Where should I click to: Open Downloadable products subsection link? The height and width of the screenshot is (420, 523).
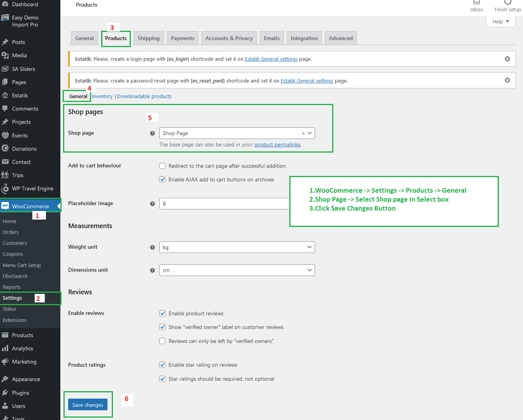pyautogui.click(x=144, y=96)
